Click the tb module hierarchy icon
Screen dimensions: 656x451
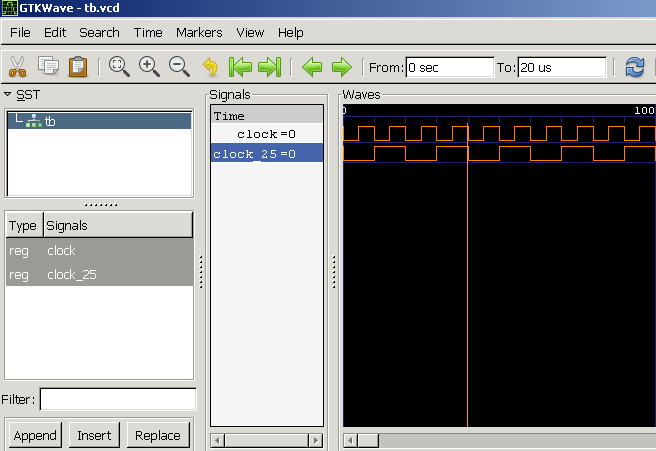[33, 121]
